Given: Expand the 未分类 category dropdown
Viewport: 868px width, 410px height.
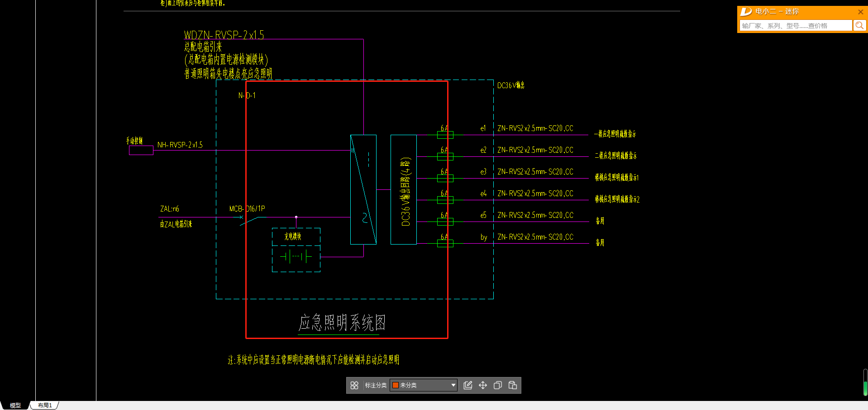Looking at the screenshot, I should (424, 385).
